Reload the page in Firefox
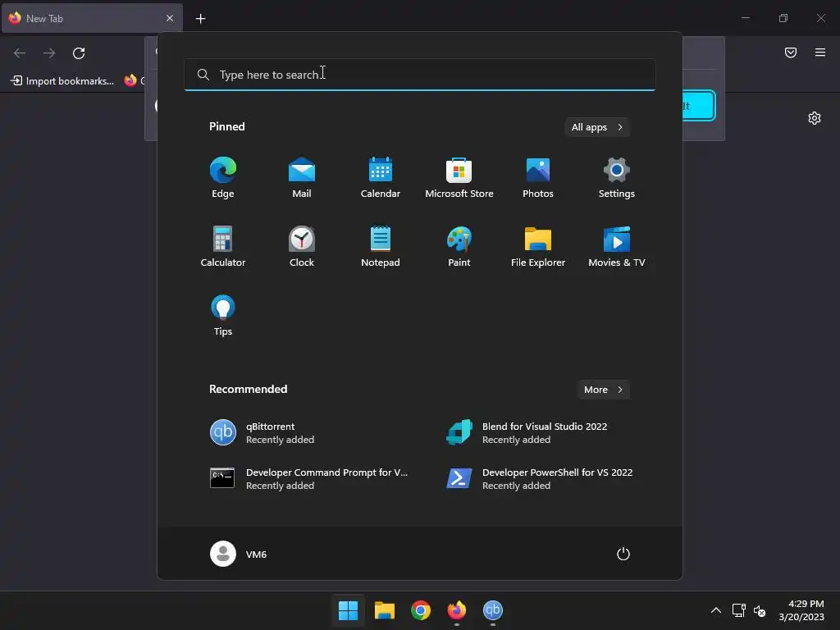The image size is (840, 630). pyautogui.click(x=79, y=53)
